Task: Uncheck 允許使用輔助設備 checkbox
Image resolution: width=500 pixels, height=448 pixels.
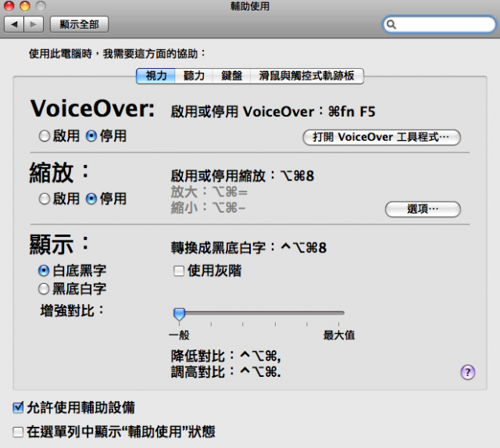Action: pyautogui.click(x=18, y=407)
